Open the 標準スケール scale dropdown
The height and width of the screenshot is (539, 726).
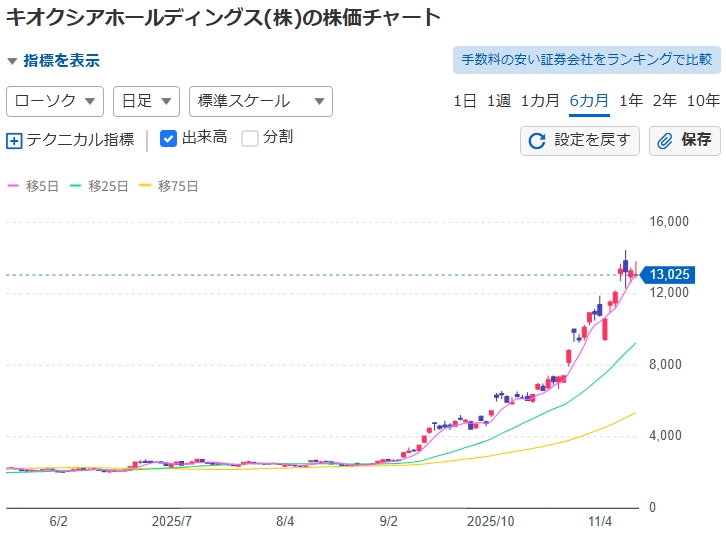pos(260,101)
